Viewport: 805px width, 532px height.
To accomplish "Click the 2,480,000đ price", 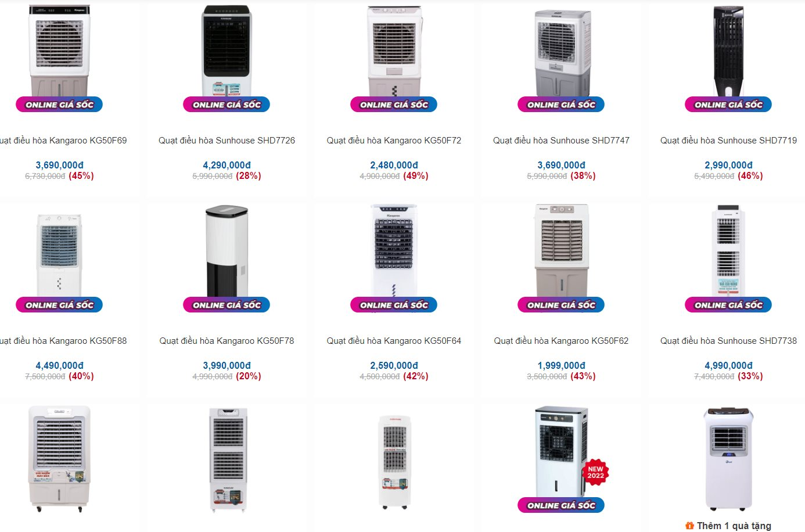I will pyautogui.click(x=394, y=166).
